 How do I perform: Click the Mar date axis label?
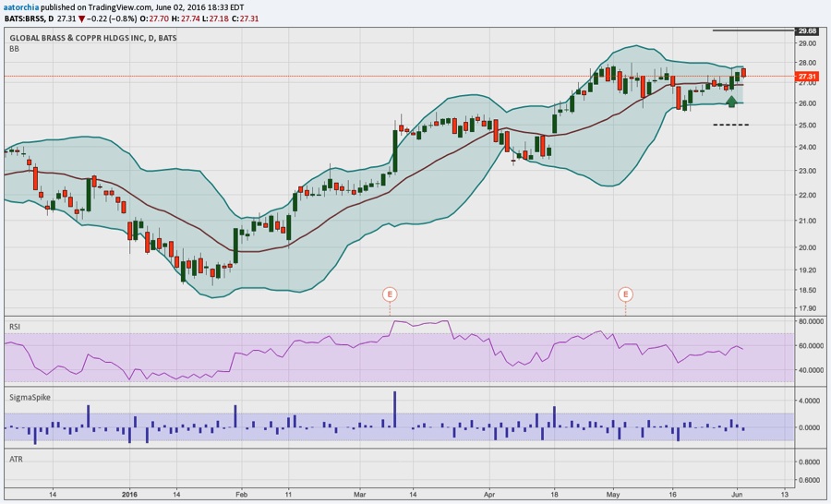360,495
